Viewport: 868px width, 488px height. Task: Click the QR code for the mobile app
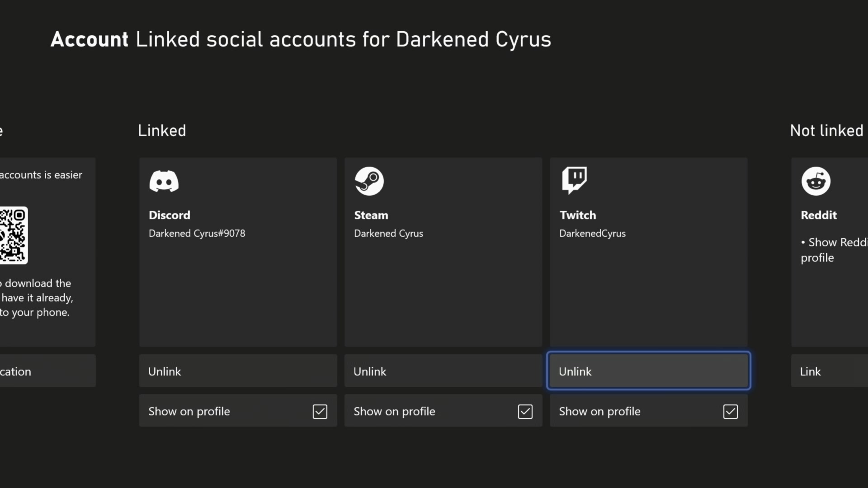(14, 235)
